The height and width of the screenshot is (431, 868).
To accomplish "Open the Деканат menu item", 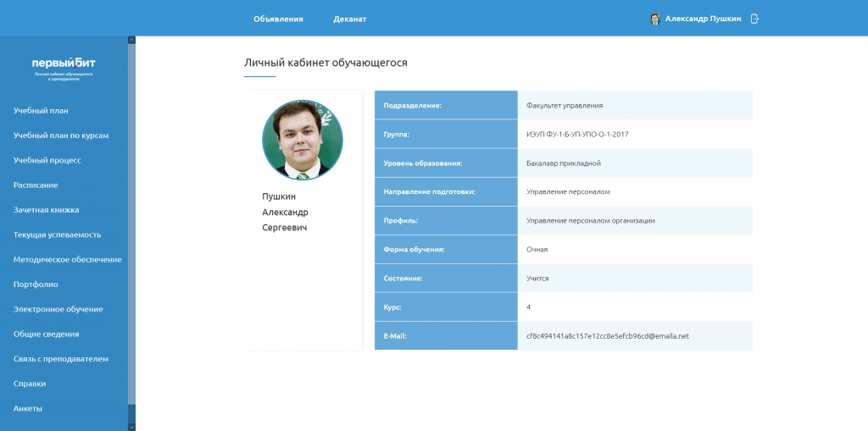I will [350, 19].
